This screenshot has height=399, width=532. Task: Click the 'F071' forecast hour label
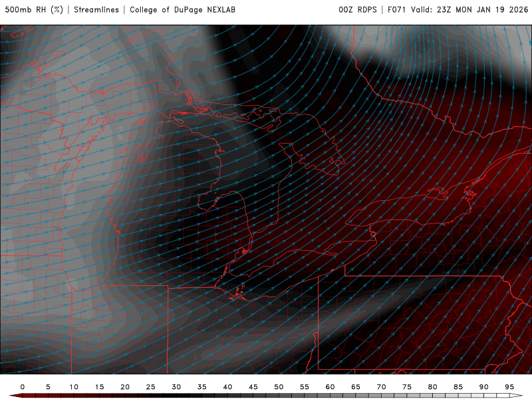[396, 10]
